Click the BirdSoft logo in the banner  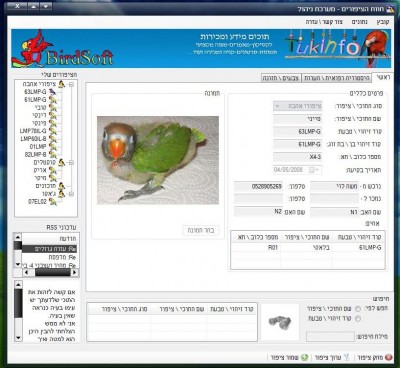click(63, 49)
